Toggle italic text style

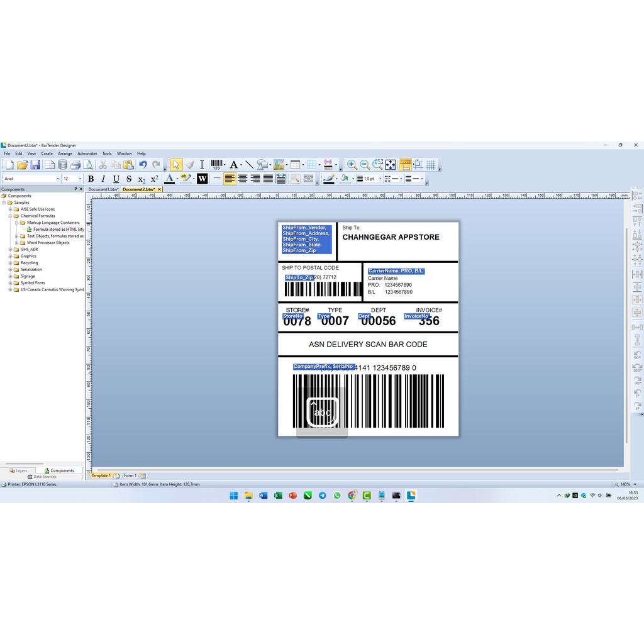(x=103, y=179)
